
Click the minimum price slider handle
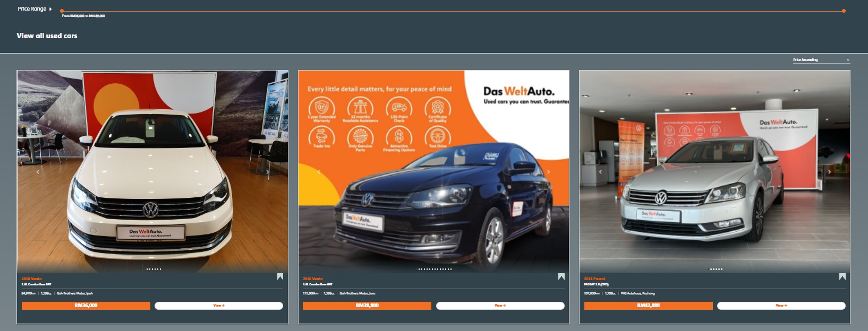click(x=62, y=11)
